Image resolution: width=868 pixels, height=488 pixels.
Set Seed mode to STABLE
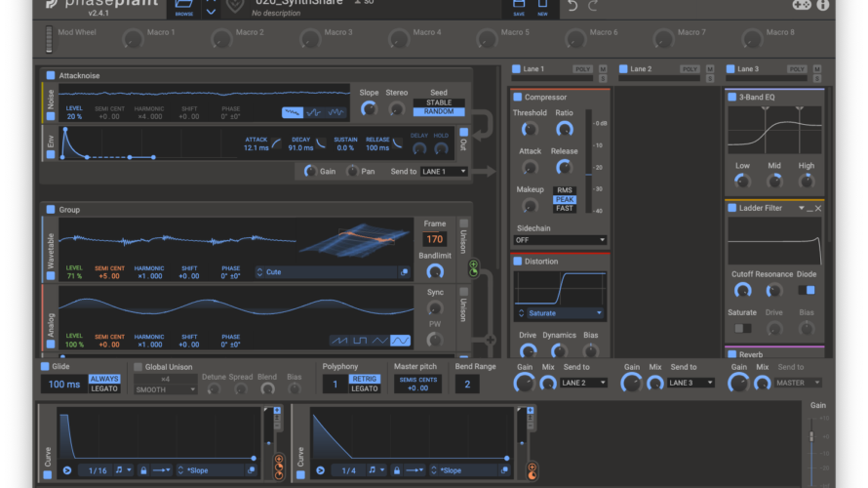point(439,102)
